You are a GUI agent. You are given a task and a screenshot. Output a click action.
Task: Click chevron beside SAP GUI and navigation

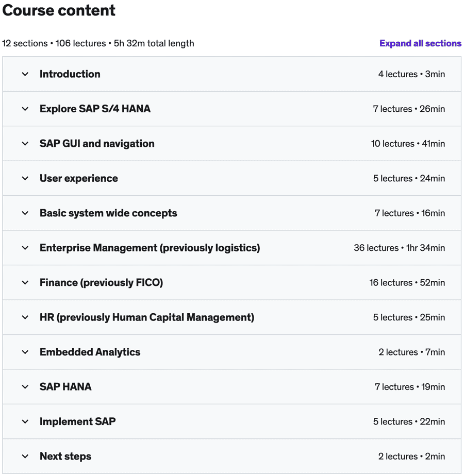pos(25,144)
